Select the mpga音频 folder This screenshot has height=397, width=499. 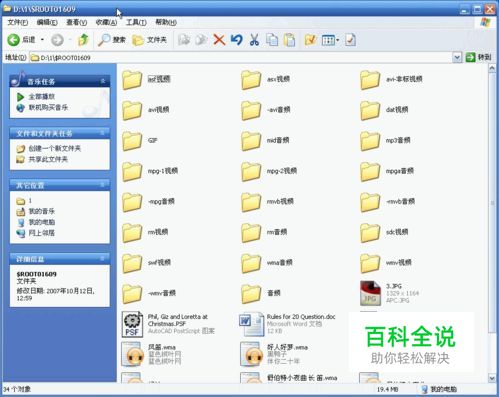[387, 171]
